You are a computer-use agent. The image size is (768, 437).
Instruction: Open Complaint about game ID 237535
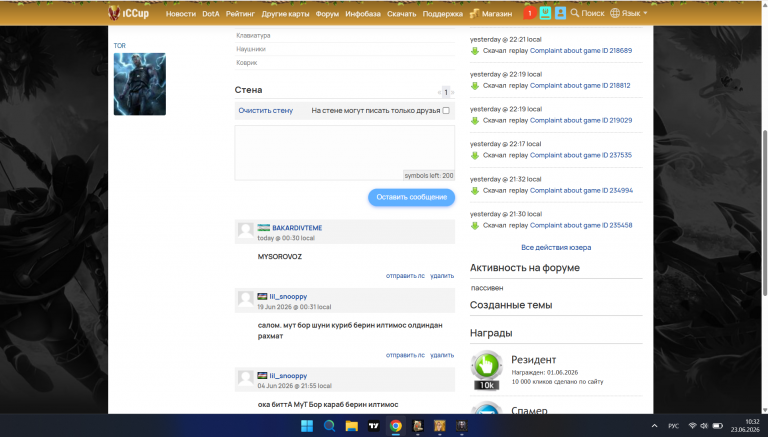(581, 155)
